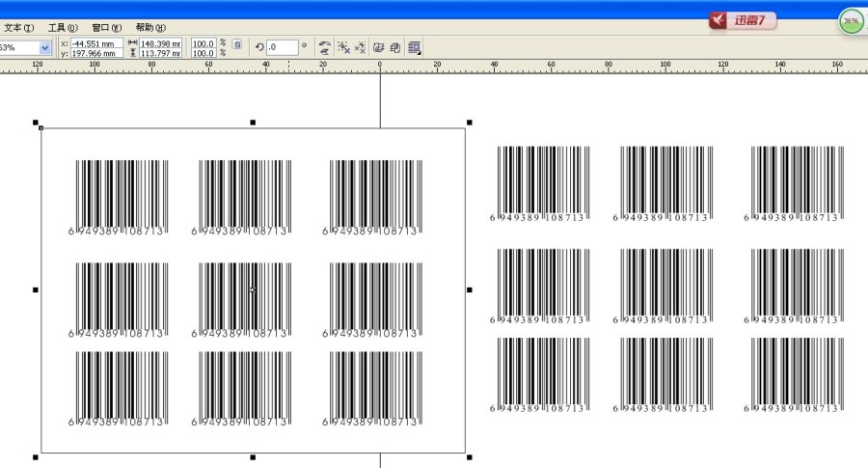868x468 pixels.
Task: Select middle-left barcode outside the page
Action: pos(540,287)
